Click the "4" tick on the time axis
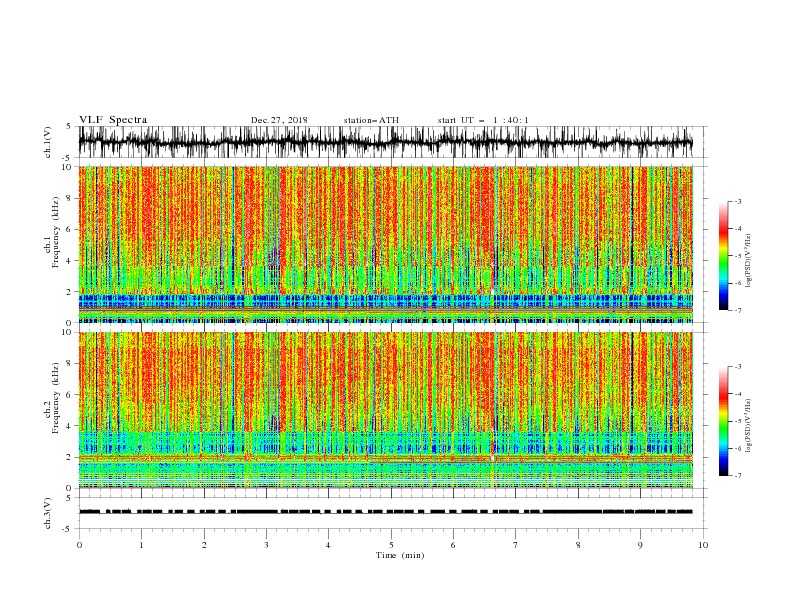The height and width of the screenshot is (612, 792). pos(328,545)
